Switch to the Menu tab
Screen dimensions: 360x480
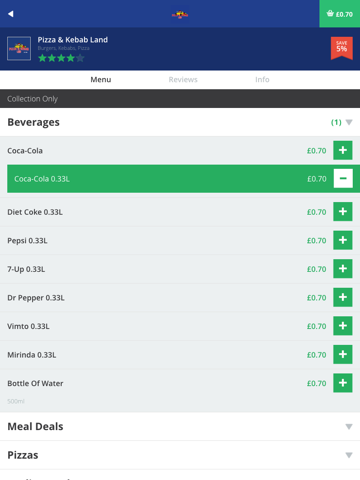[101, 80]
